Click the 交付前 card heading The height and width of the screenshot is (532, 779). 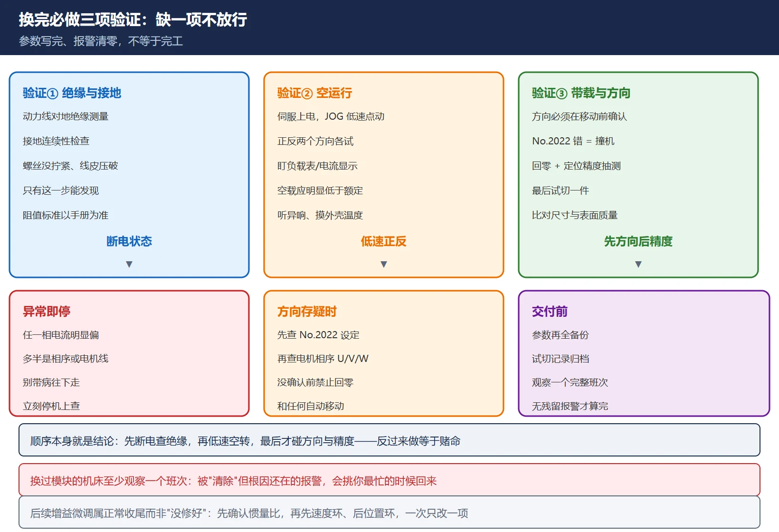[x=550, y=312]
